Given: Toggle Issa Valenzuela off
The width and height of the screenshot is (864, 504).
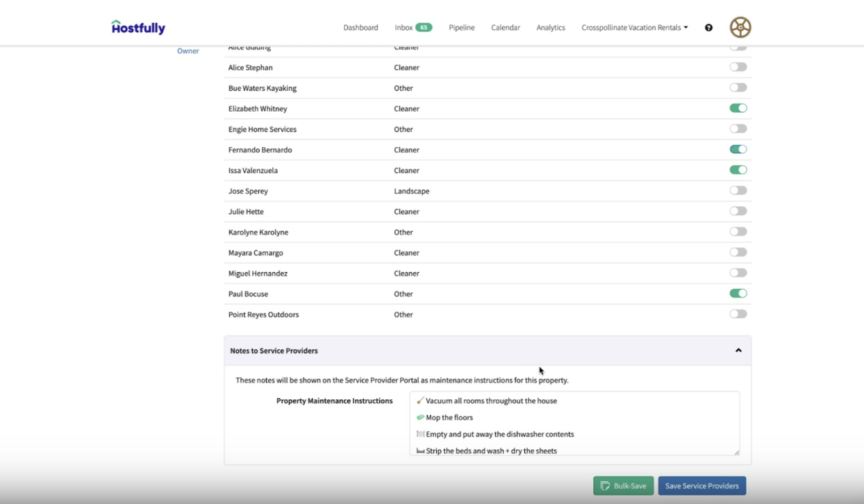Looking at the screenshot, I should [x=738, y=169].
